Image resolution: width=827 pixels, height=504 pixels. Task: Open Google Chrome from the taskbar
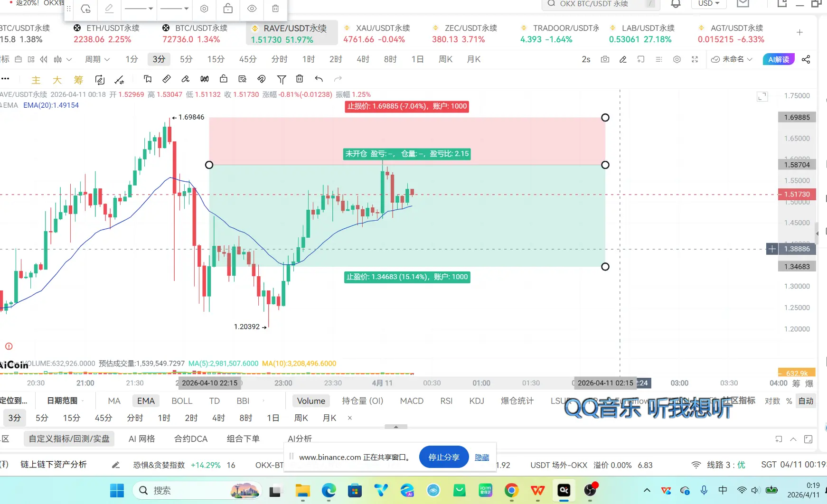click(x=511, y=490)
